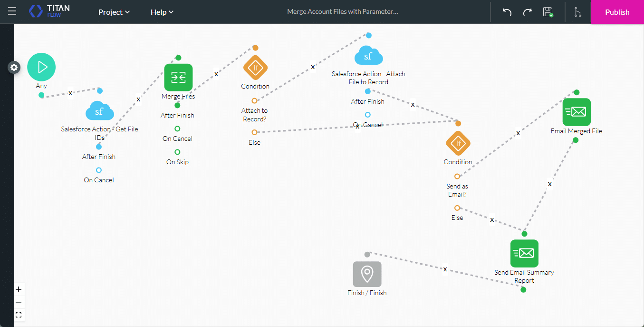Select the Attach to Record condition diamond
The image size is (644, 327).
pyautogui.click(x=255, y=69)
